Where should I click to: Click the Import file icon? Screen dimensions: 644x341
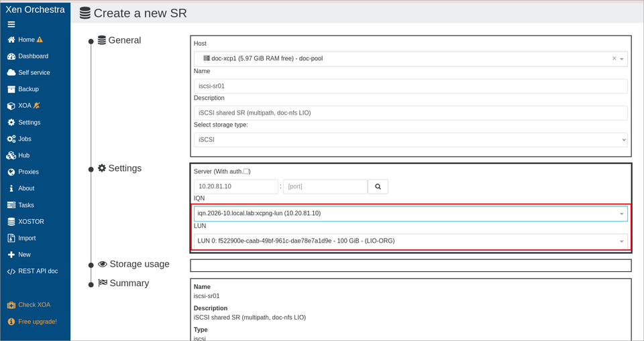[11, 238]
